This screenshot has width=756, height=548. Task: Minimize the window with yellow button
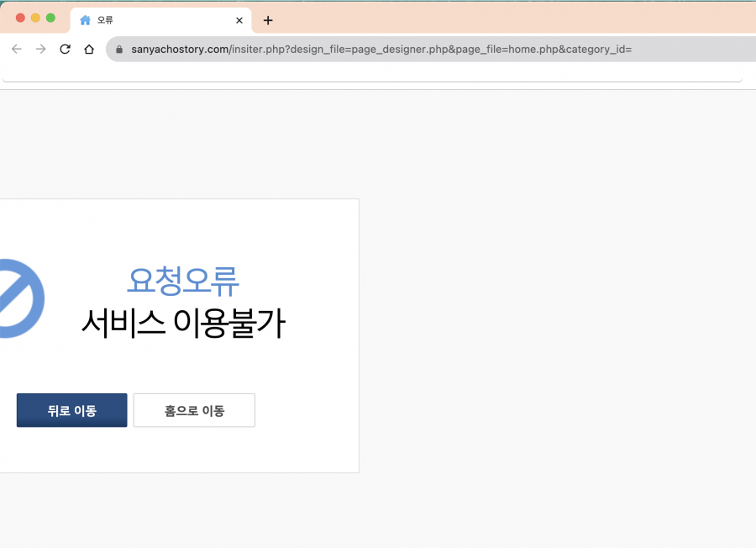click(35, 18)
